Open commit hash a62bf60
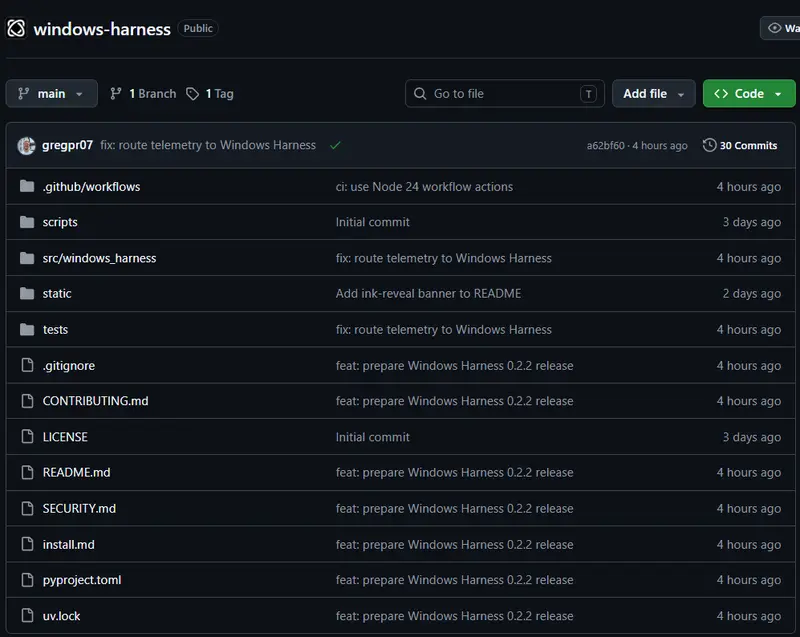 (605, 145)
